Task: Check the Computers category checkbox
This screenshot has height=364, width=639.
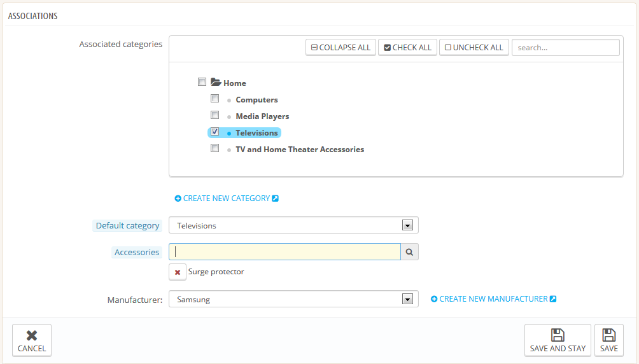Action: tap(215, 99)
